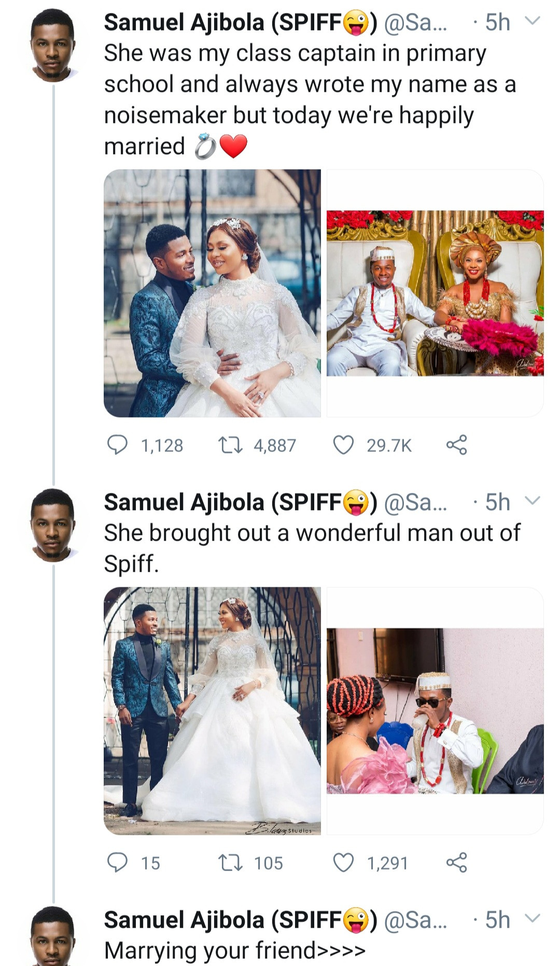The height and width of the screenshot is (966, 560).
Task: Open options chevron on the first tweet
Action: (x=533, y=21)
